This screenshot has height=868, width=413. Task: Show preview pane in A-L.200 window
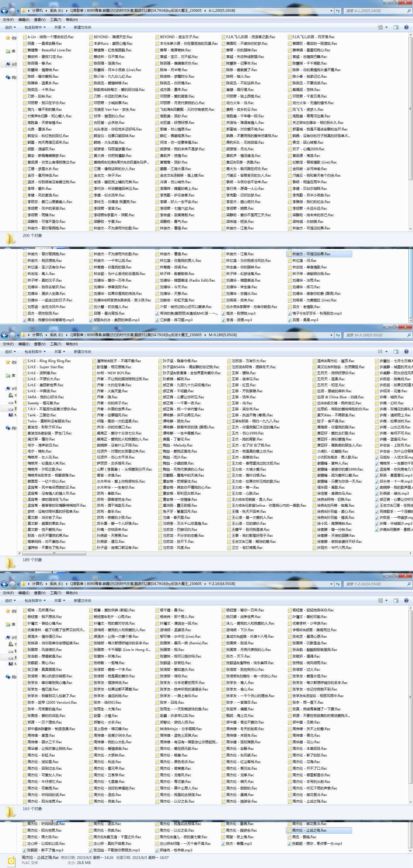pos(396,27)
